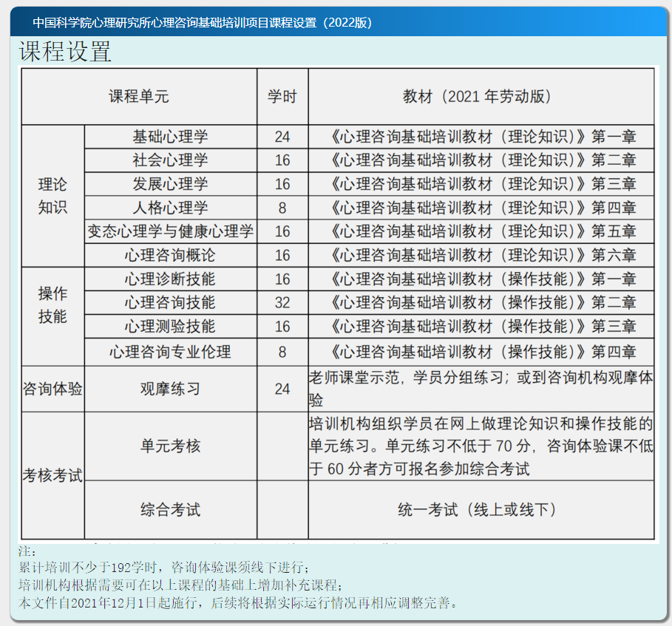Click the 人格心理学 course cell

point(171,208)
